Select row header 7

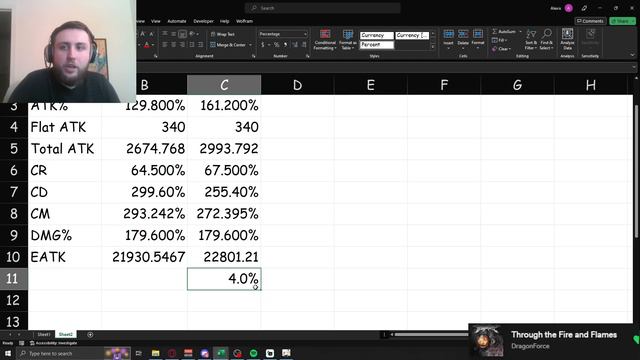13,192
